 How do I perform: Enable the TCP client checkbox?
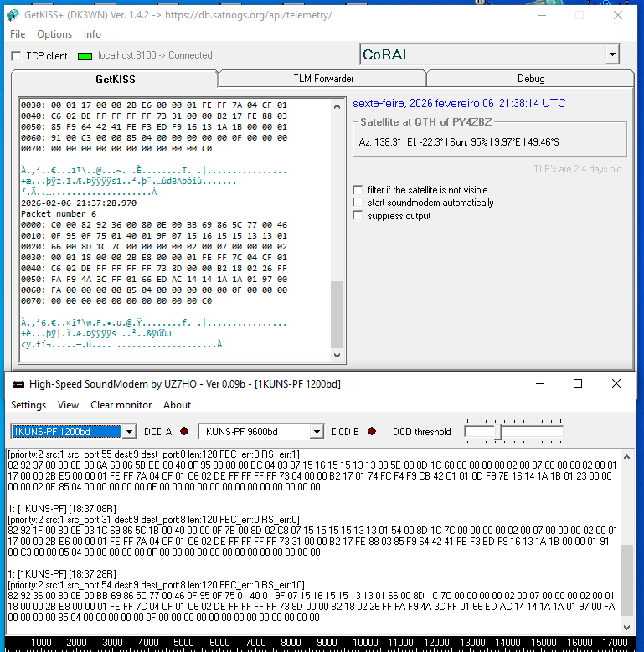pos(17,56)
